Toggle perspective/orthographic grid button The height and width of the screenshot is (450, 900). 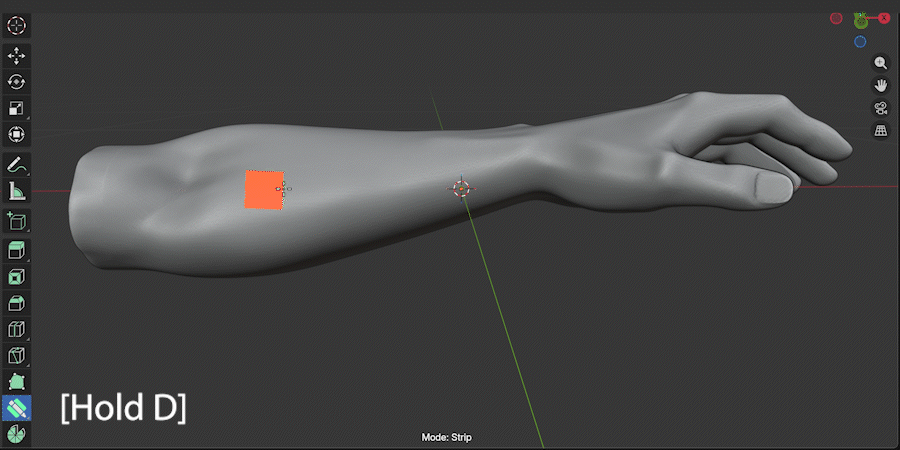coord(880,131)
